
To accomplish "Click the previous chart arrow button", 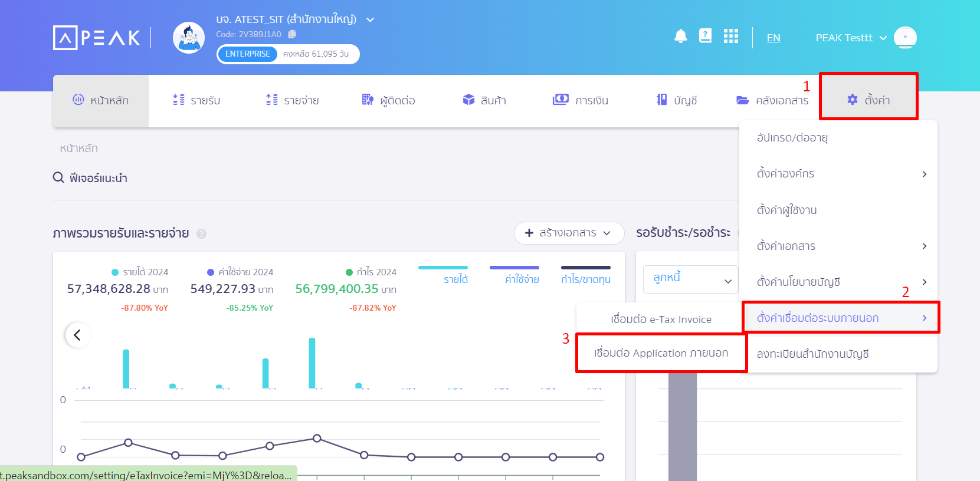I will (77, 335).
